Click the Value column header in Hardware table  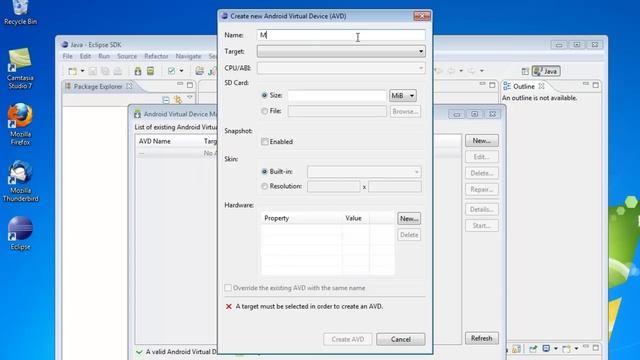[x=355, y=218]
